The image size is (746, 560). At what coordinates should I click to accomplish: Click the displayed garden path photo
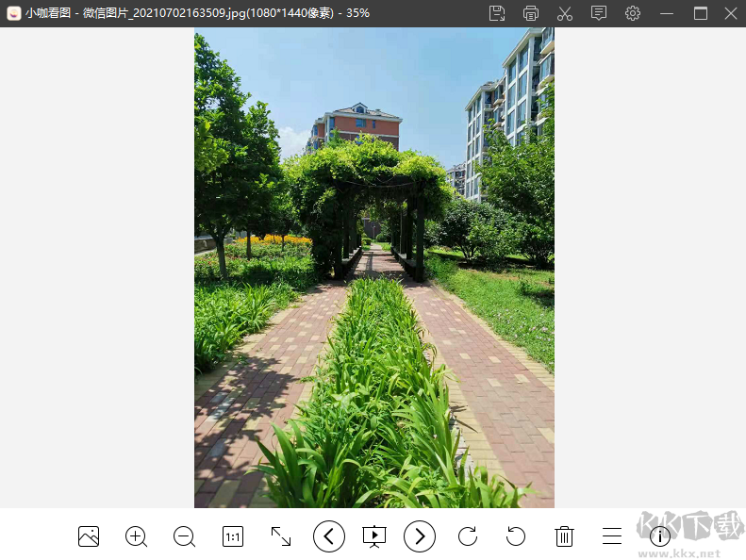click(x=374, y=268)
